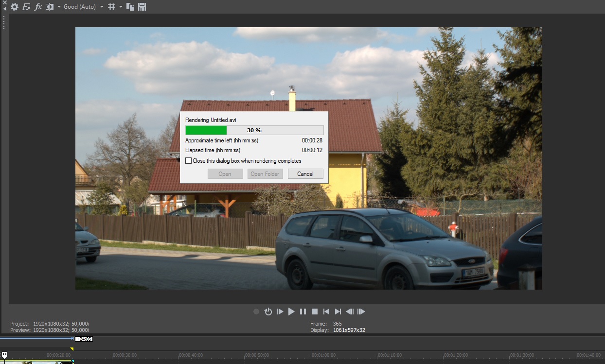Expand the Overlays dropdown arrow

click(121, 7)
